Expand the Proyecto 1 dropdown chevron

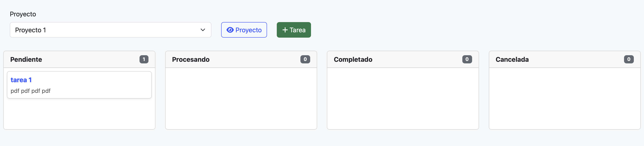pos(202,30)
